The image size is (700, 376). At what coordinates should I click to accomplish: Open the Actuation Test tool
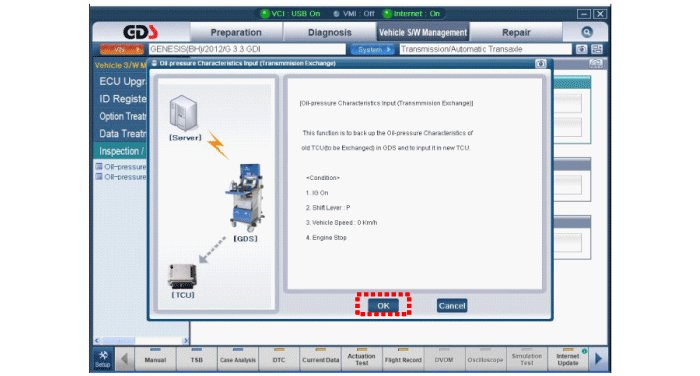pos(362,359)
